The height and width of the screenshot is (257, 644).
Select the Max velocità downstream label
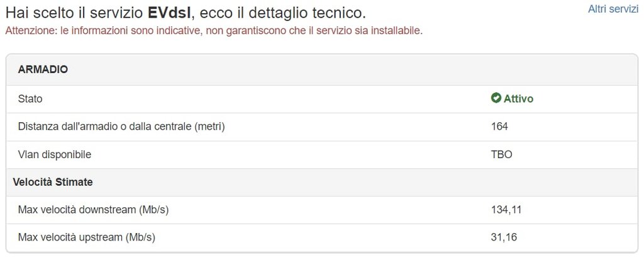(93, 210)
